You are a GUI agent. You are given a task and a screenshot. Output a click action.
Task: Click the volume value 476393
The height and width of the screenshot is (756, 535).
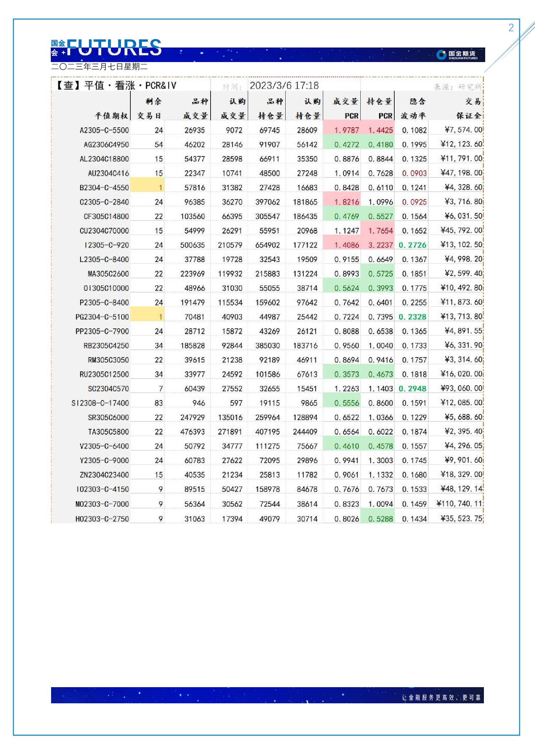192,432
